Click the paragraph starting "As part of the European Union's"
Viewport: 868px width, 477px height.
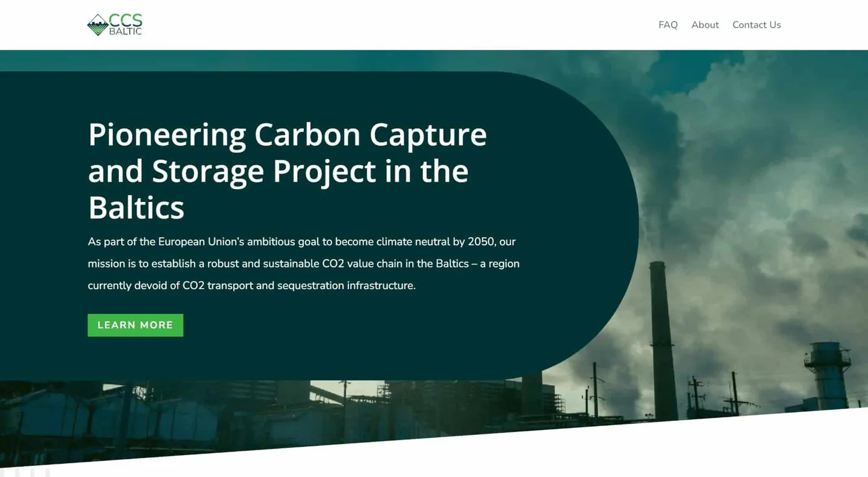tap(304, 263)
